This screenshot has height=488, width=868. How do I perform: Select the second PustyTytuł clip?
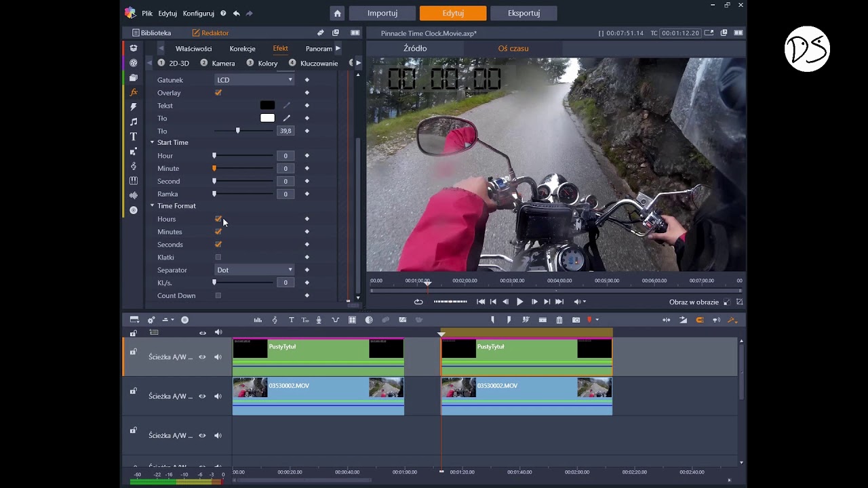pos(527,357)
